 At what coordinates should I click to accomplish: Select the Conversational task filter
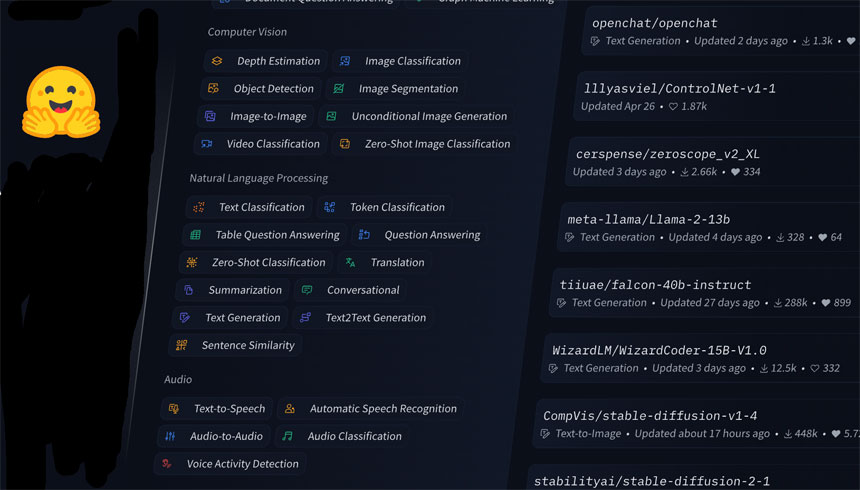[x=350, y=290]
